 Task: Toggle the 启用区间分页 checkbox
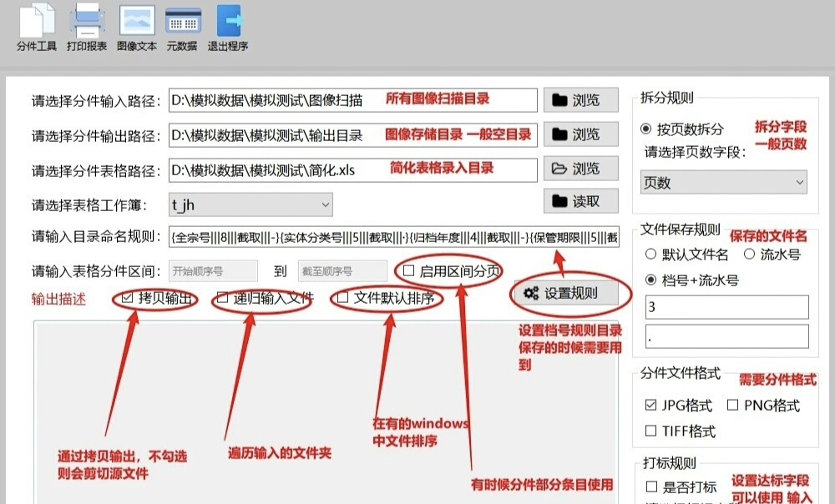point(409,271)
